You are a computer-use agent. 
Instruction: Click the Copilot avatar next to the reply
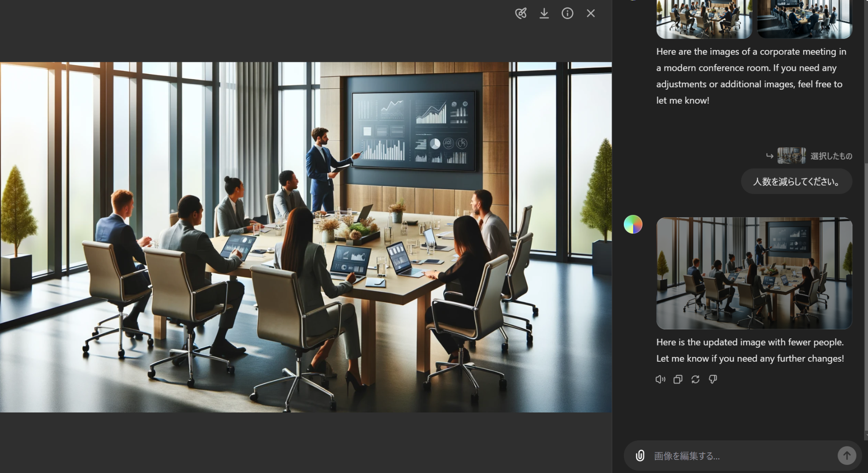[x=634, y=224]
